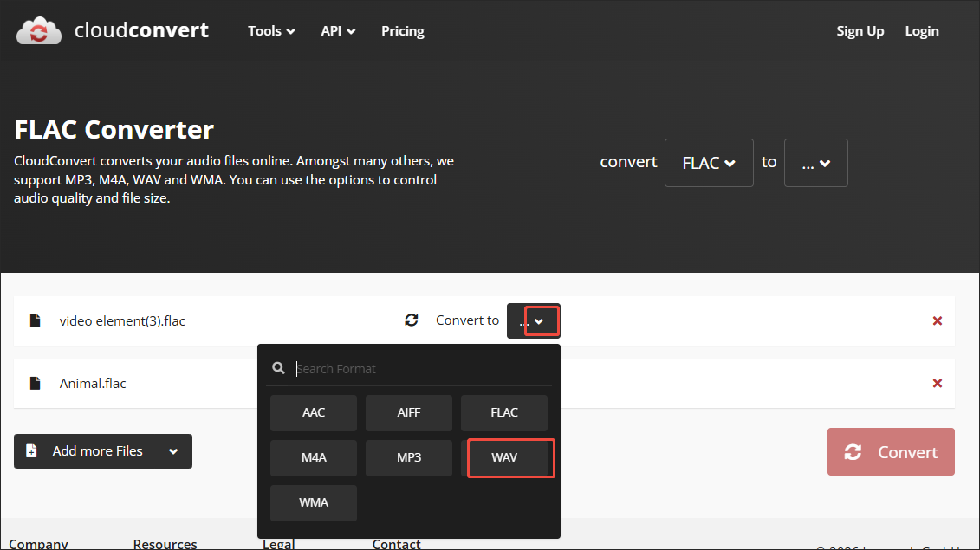Click the add file icon on Add more Files

[x=31, y=450]
